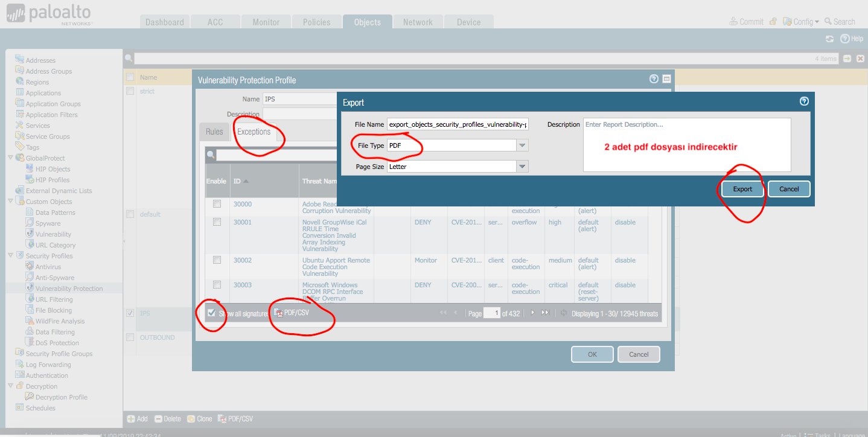Open the Config dropdown menu
The width and height of the screenshot is (868, 437).
802,22
